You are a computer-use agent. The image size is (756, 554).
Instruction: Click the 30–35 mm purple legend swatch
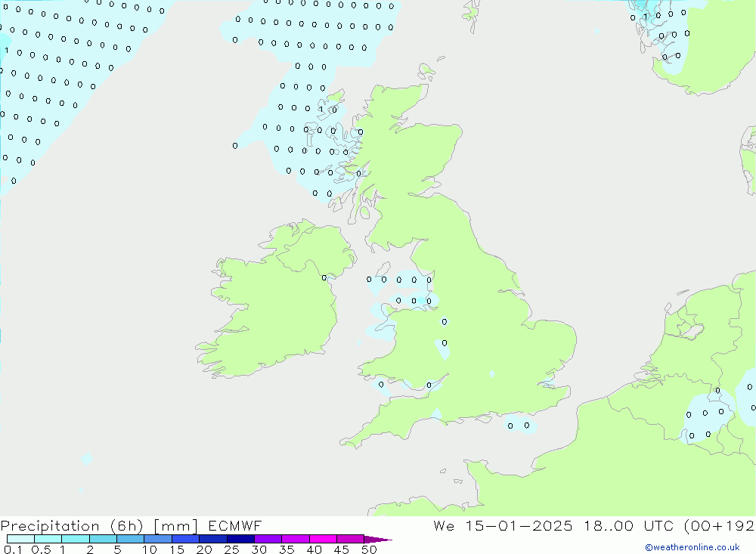[x=268, y=539]
